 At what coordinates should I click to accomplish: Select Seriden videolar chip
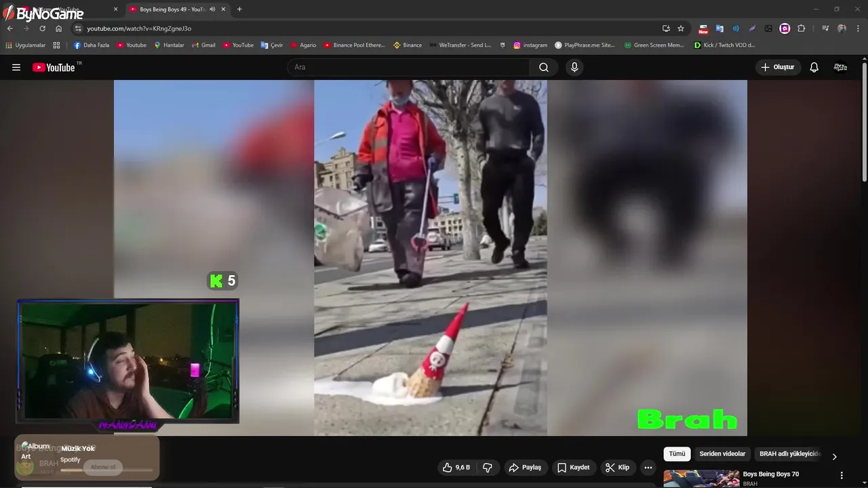(x=722, y=454)
